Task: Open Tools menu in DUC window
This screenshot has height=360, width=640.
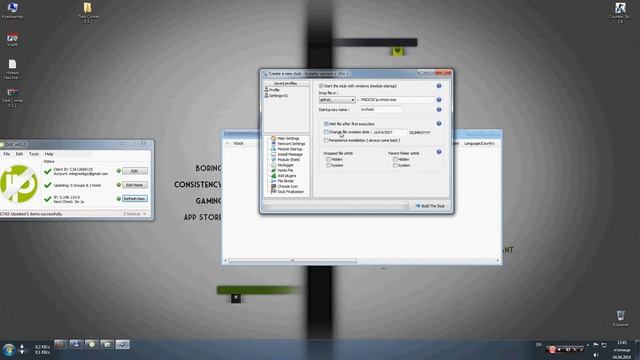Action: click(x=34, y=154)
